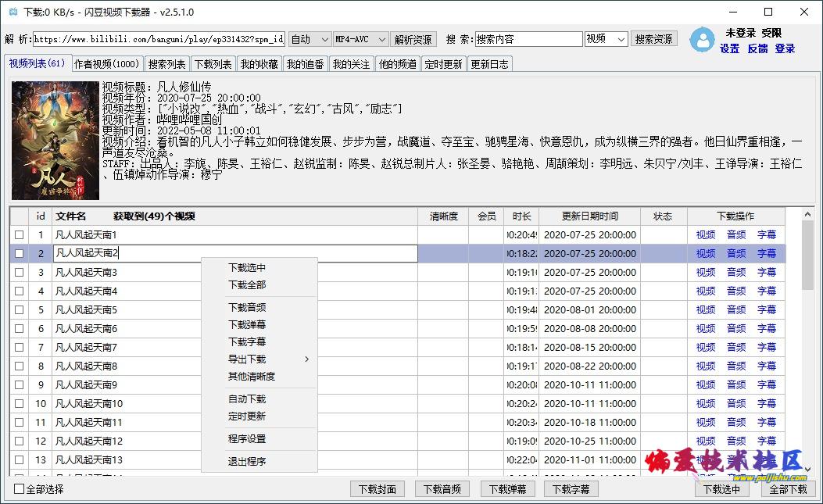Click 字幕 link in row 5
823x504 pixels.
pyautogui.click(x=766, y=309)
